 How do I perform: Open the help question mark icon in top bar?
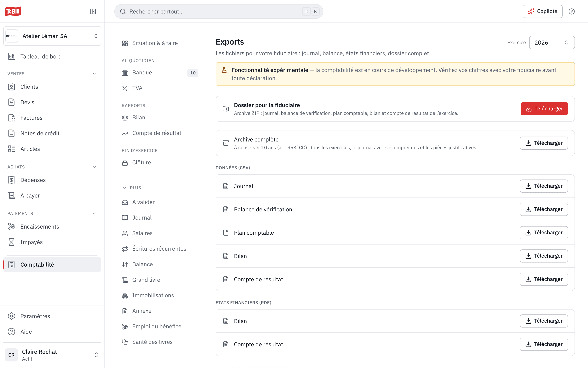[x=571, y=11]
